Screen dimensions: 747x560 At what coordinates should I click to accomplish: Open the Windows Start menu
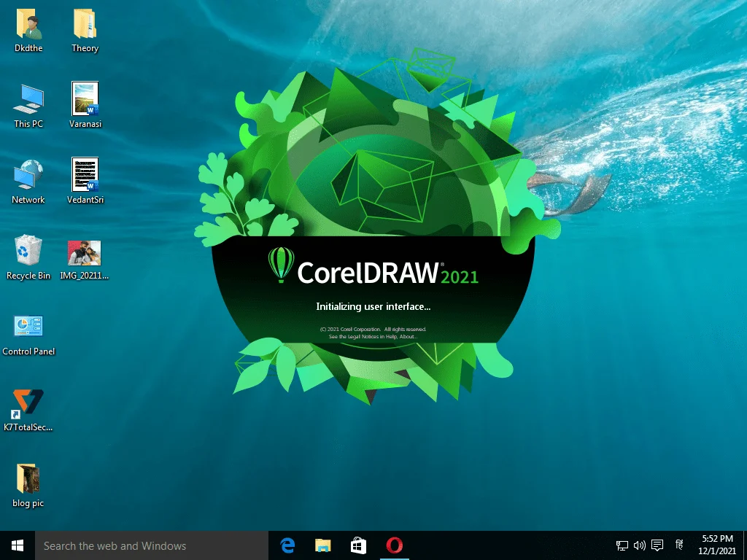pyautogui.click(x=18, y=545)
